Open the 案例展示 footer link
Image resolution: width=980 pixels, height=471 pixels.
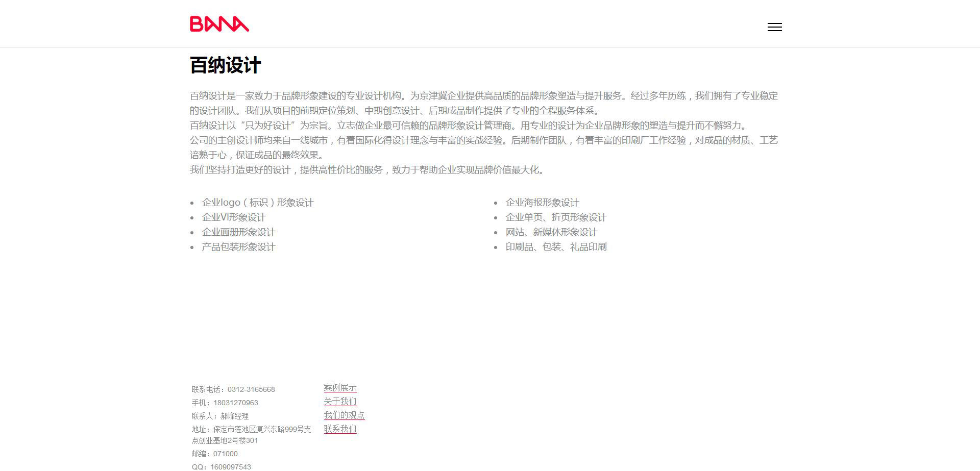click(340, 388)
